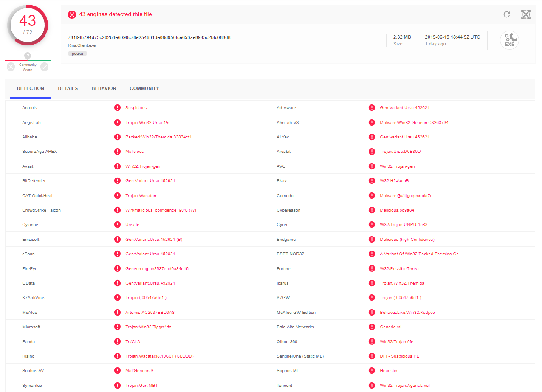Viewport: 542px width, 392px height.
Task: Click the Trojan.Wacatac!8.10C01 (CLOUD) result
Action: [159, 356]
